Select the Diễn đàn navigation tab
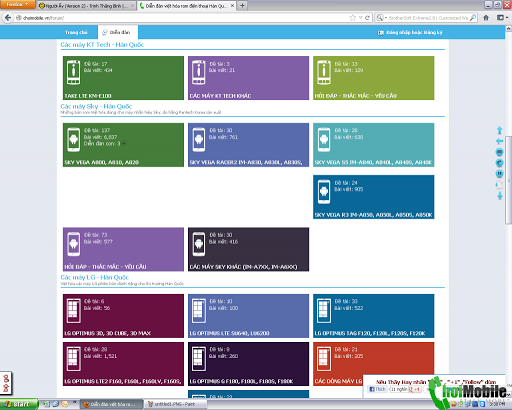The width and height of the screenshot is (512, 410). click(x=118, y=32)
